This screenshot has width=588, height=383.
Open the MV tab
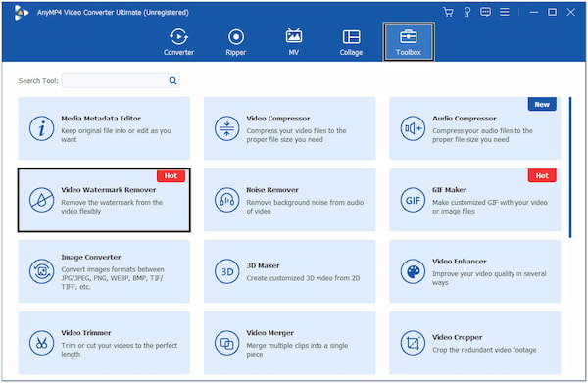(294, 42)
